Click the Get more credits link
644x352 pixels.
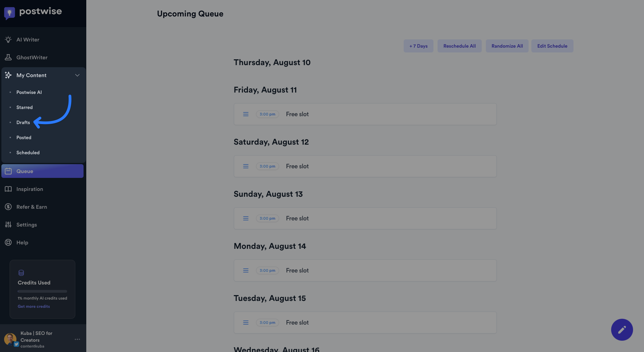click(x=34, y=306)
